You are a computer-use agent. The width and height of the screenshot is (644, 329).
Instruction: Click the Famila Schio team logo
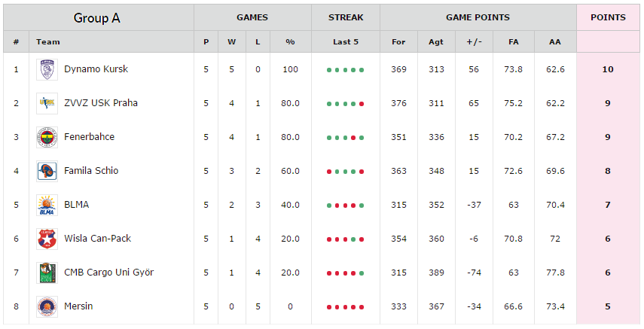pos(47,171)
